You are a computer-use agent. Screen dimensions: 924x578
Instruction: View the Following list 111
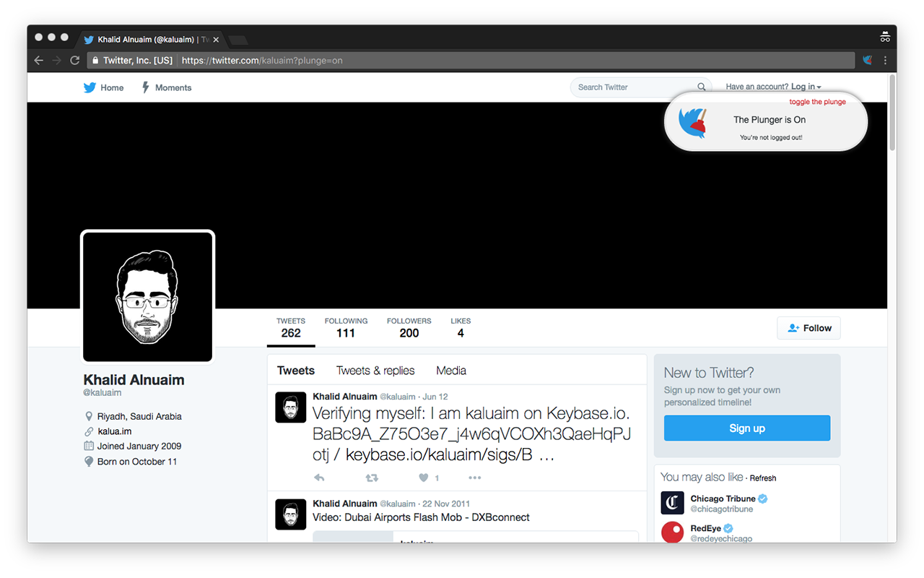tap(346, 328)
